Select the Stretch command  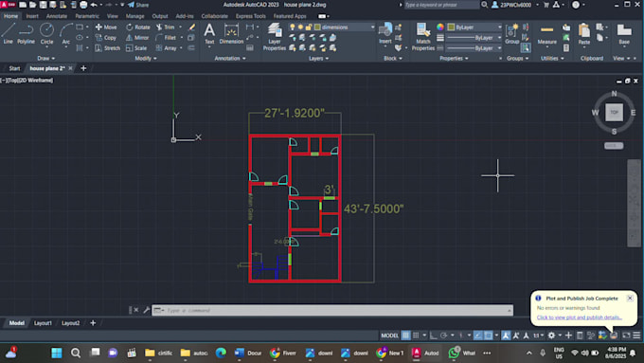tap(108, 48)
